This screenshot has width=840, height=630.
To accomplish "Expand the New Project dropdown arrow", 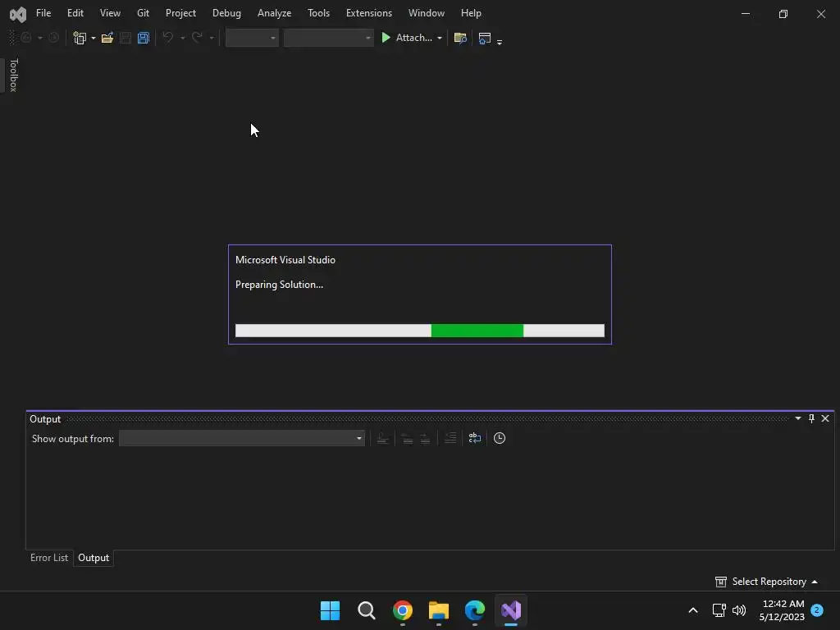I will (94, 38).
